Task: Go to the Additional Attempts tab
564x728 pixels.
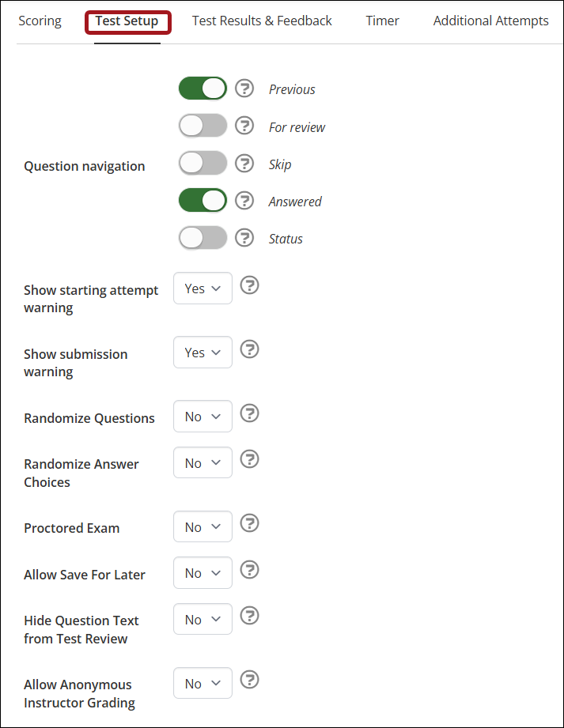Action: pyautogui.click(x=491, y=21)
